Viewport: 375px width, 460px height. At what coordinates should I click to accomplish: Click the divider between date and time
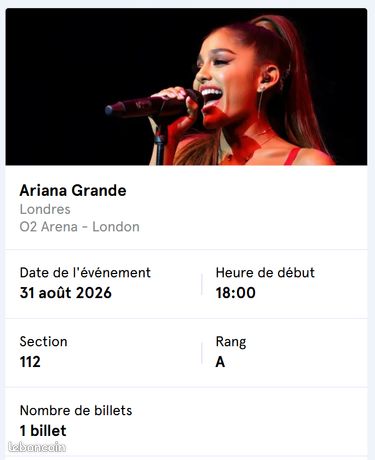click(x=202, y=284)
